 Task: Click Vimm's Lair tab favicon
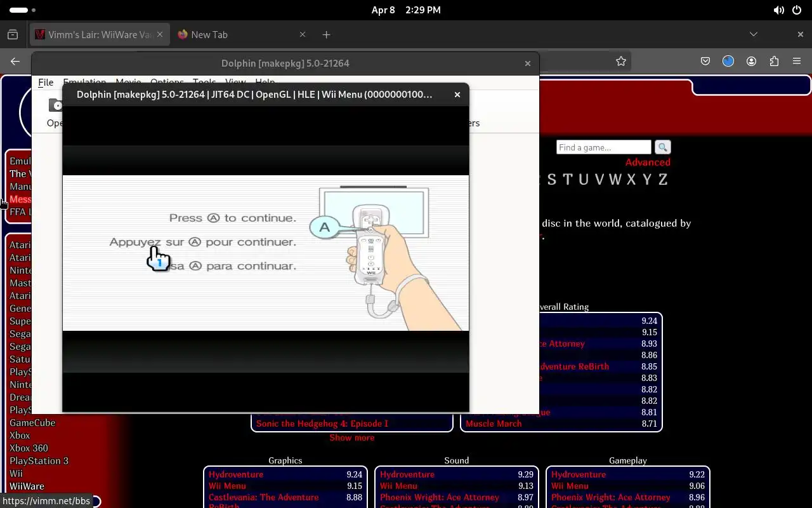click(40, 34)
